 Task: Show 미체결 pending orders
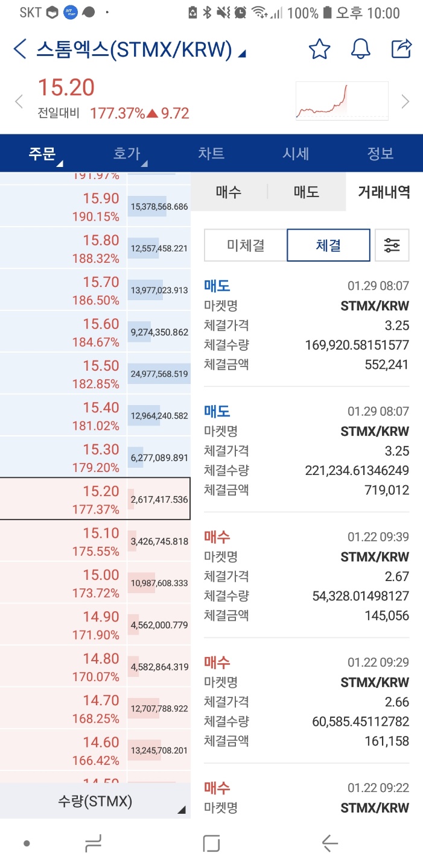(246, 245)
